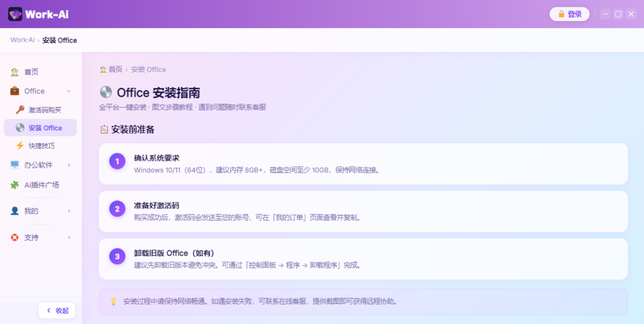Click the text mentioning 我的订单 page

(248, 218)
